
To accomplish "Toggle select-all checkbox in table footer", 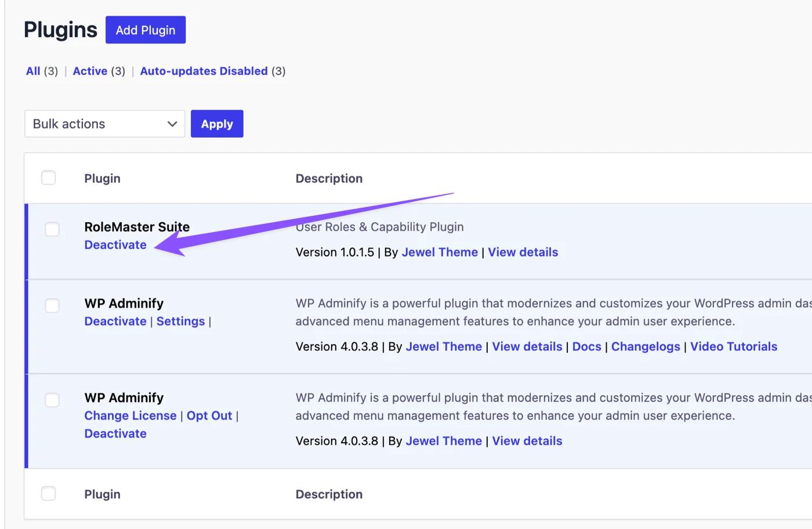I will [49, 494].
